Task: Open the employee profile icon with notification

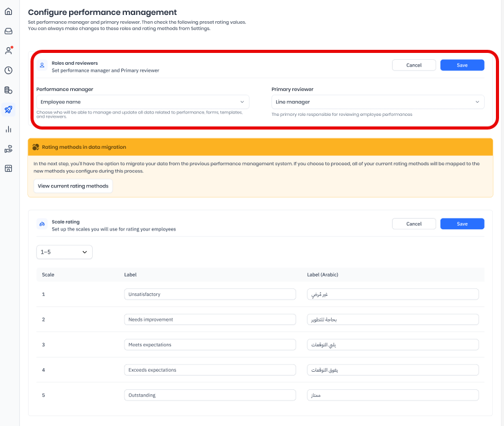Action: [x=9, y=50]
